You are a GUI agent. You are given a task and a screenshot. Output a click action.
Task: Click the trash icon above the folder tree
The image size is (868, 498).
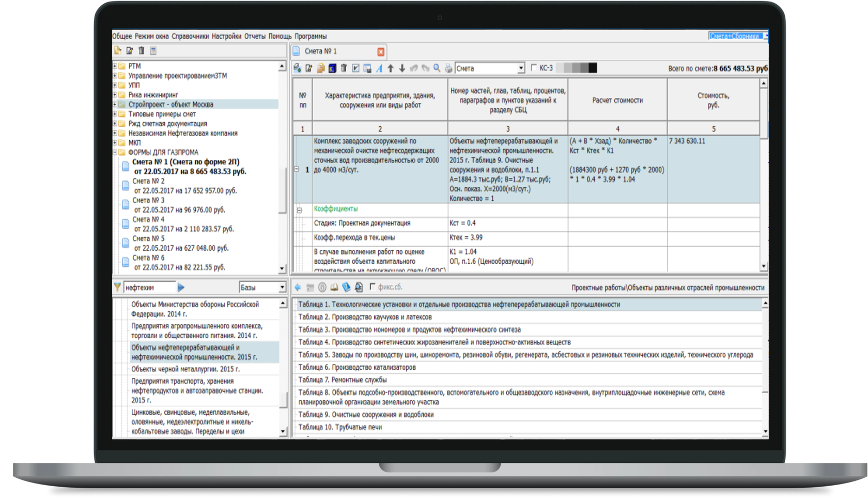141,51
